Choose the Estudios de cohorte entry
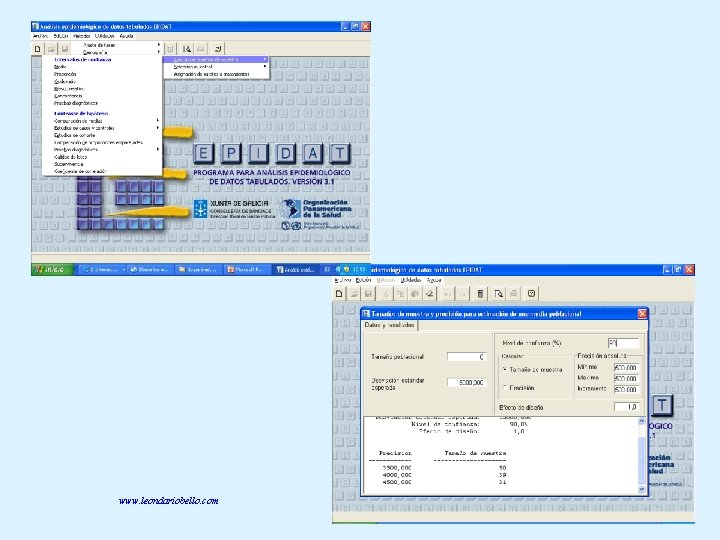The image size is (720, 540). pyautogui.click(x=74, y=135)
